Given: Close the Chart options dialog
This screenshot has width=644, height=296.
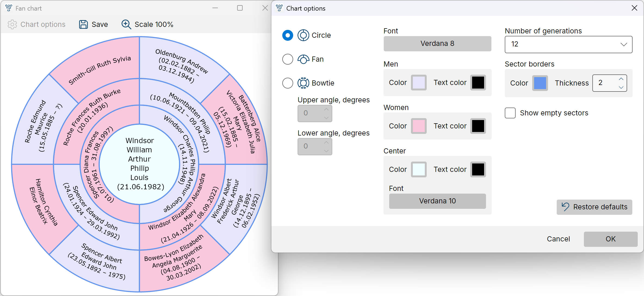Looking at the screenshot, I should [x=634, y=8].
